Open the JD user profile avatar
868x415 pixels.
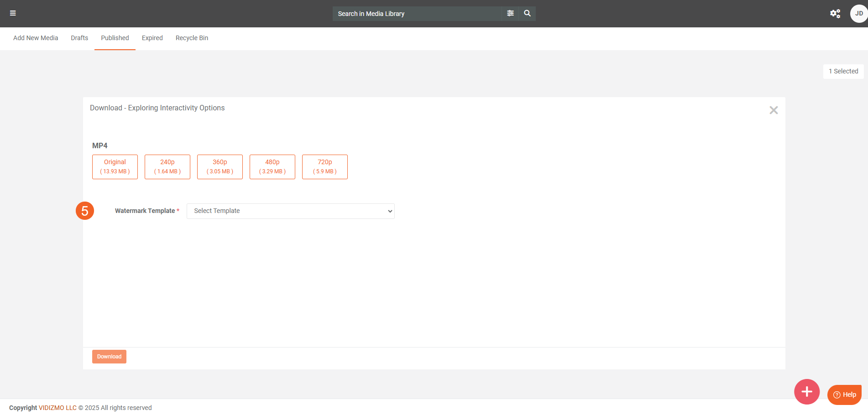(858, 14)
